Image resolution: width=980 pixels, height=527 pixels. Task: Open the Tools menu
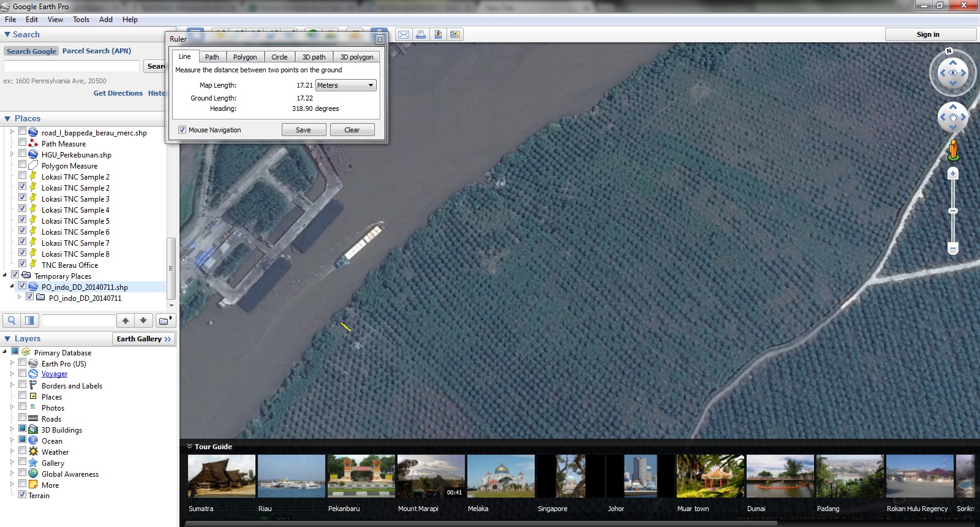pyautogui.click(x=81, y=20)
